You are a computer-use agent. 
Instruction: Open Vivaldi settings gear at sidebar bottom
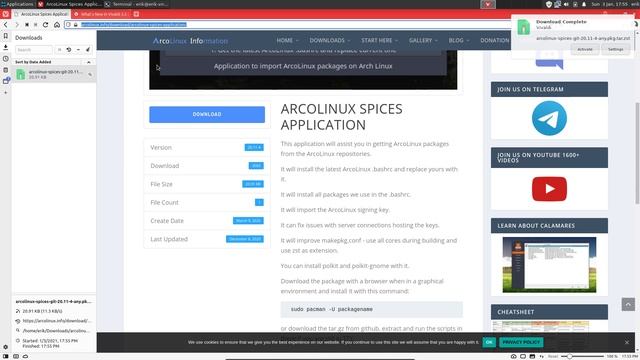tap(6, 347)
